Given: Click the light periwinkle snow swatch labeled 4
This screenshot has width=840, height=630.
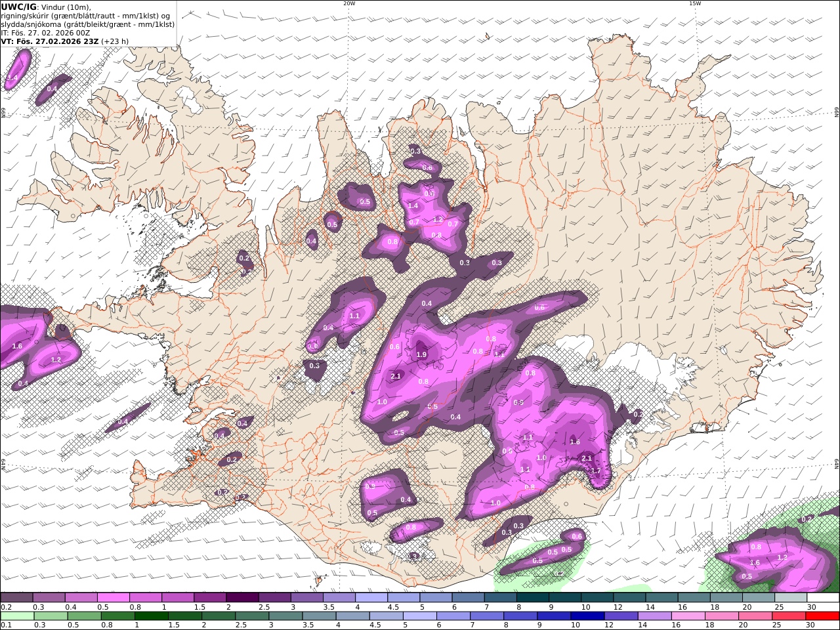Looking at the screenshot, I should pos(371,598).
